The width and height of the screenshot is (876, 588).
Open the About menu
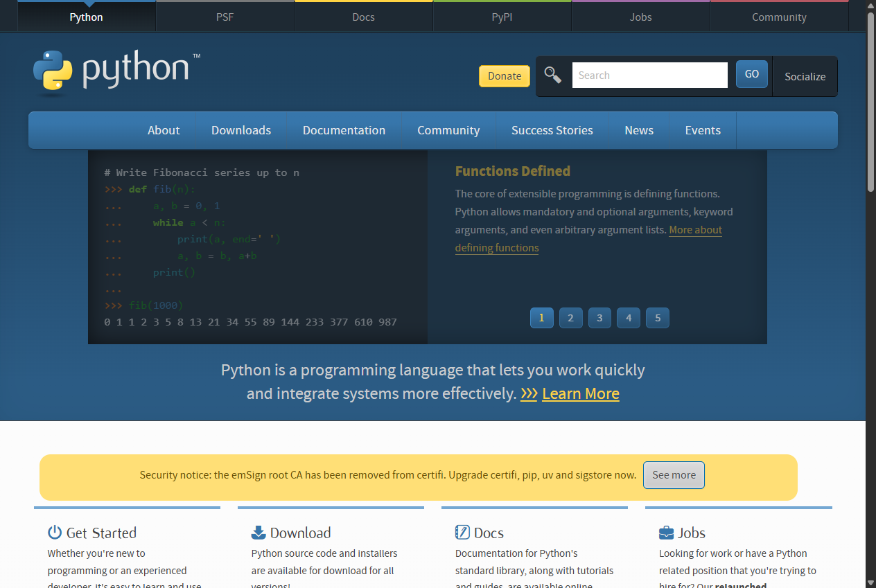pos(164,130)
